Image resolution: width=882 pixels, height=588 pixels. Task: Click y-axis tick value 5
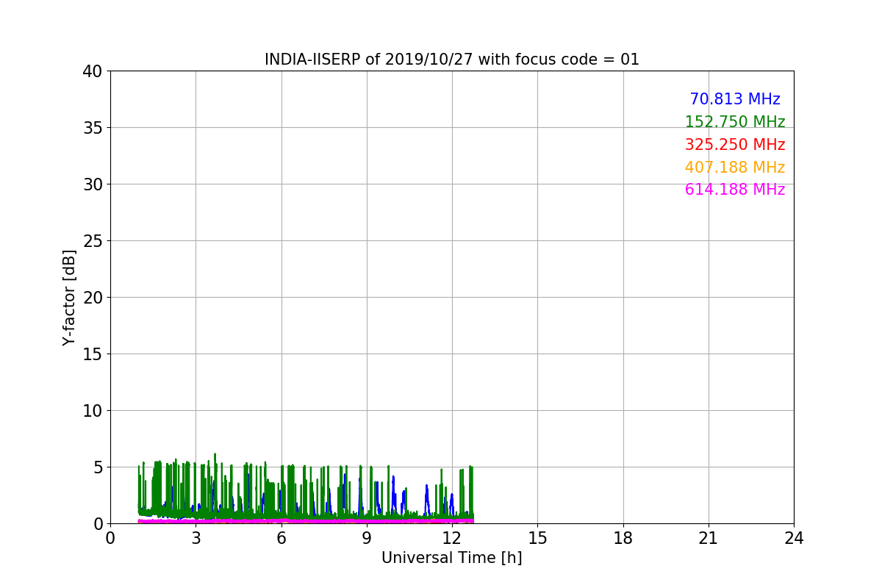click(x=98, y=467)
